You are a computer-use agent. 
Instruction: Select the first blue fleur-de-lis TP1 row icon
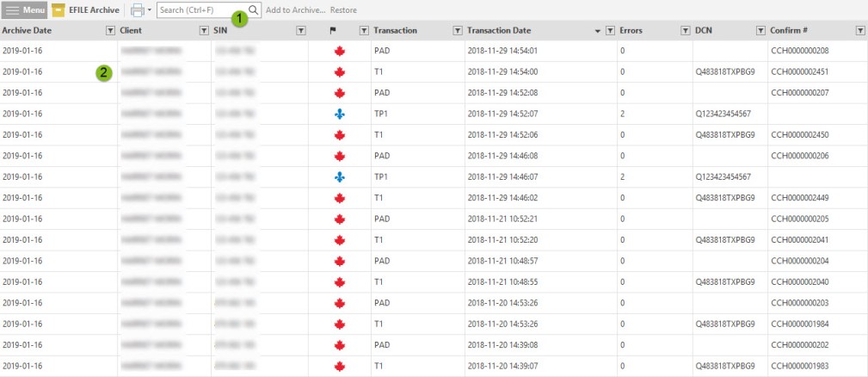click(339, 114)
